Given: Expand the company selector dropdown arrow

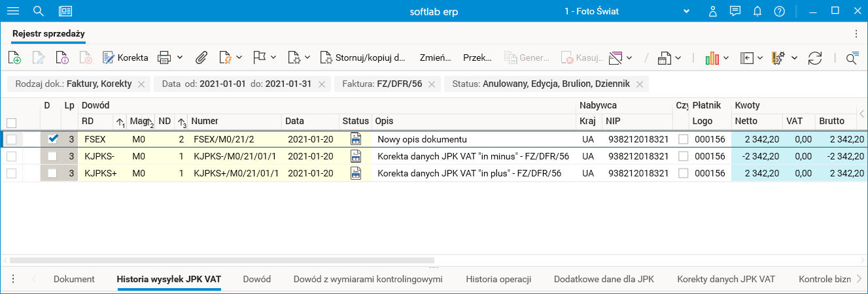Looking at the screenshot, I should [x=687, y=11].
